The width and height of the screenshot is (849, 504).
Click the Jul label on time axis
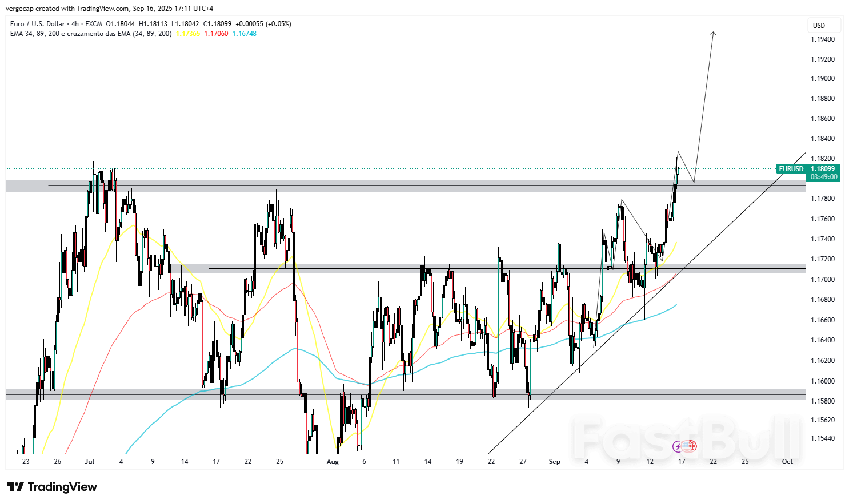click(89, 462)
